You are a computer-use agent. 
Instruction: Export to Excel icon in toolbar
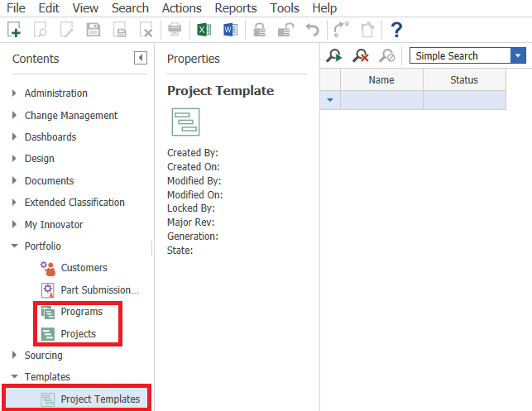pos(203,31)
